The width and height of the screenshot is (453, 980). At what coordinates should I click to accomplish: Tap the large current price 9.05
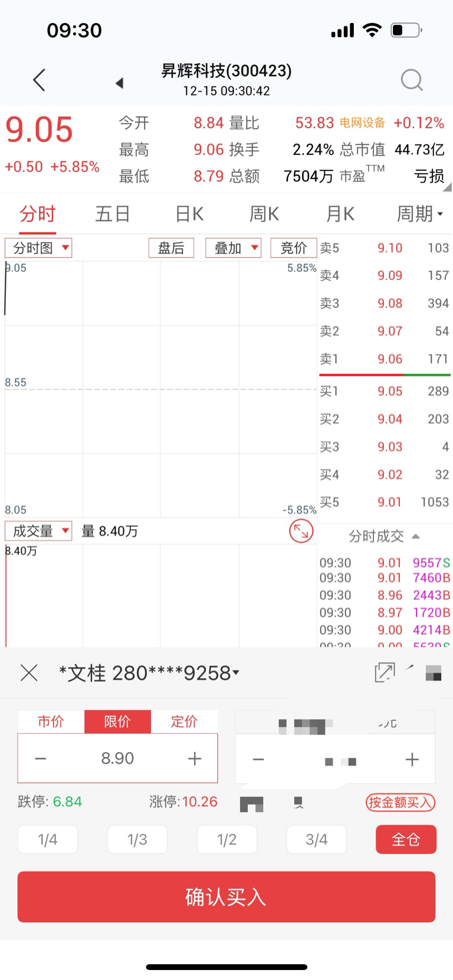tap(39, 130)
